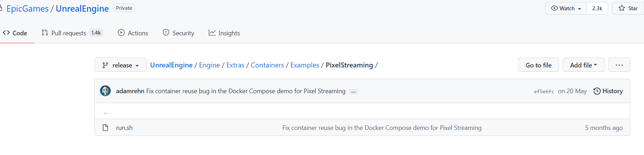The height and width of the screenshot is (155, 644).
Task: Expand the commit message ellipsis
Action: (x=353, y=91)
